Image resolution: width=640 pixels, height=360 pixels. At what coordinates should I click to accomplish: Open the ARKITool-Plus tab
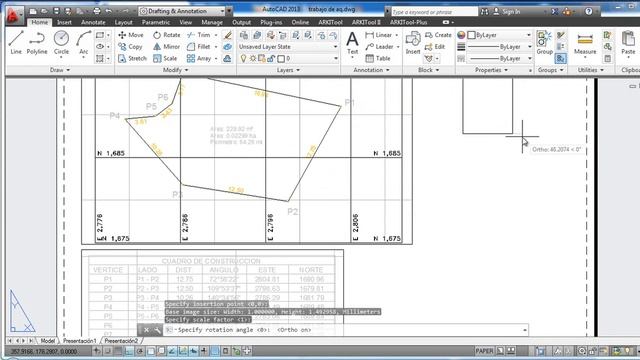point(408,22)
